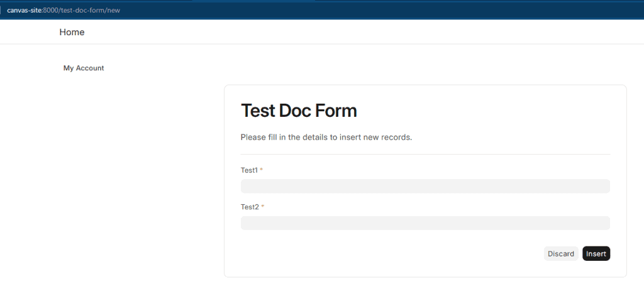The image size is (644, 296).
Task: Click the required asterisk beside Test1
Action: tap(262, 170)
